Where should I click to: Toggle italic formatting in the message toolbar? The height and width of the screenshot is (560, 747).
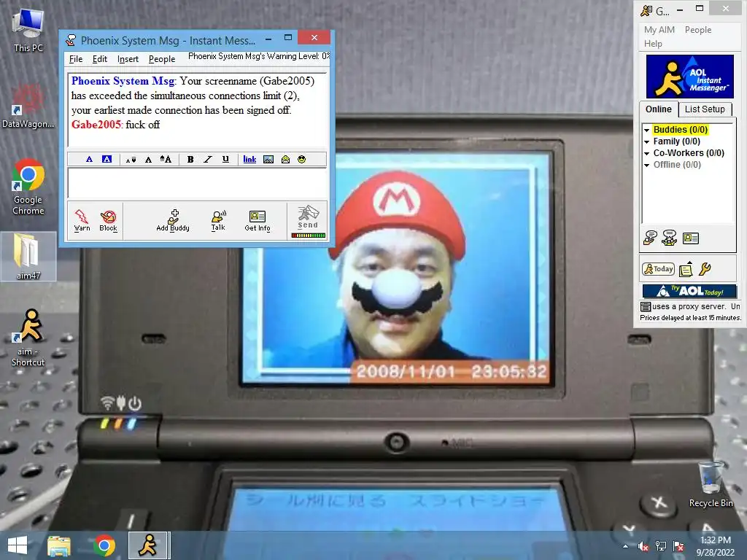point(208,159)
